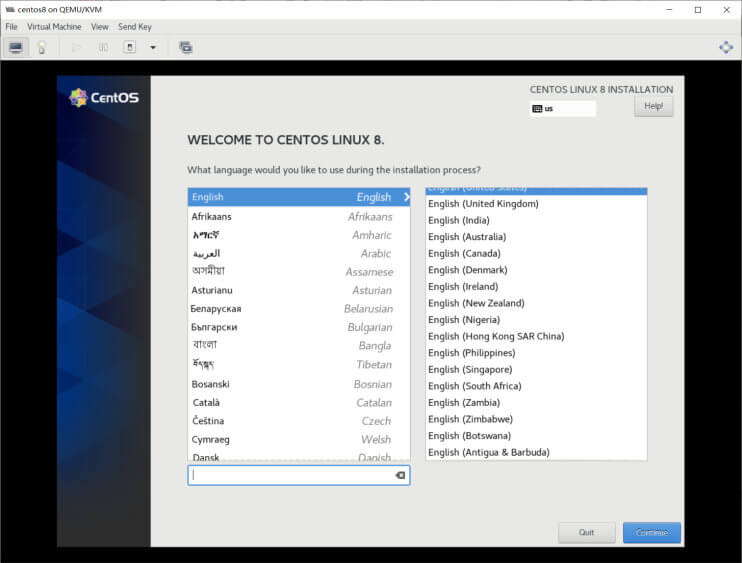Shut down the virtual machine icon
Screen dimensions: 742x563
point(130,47)
